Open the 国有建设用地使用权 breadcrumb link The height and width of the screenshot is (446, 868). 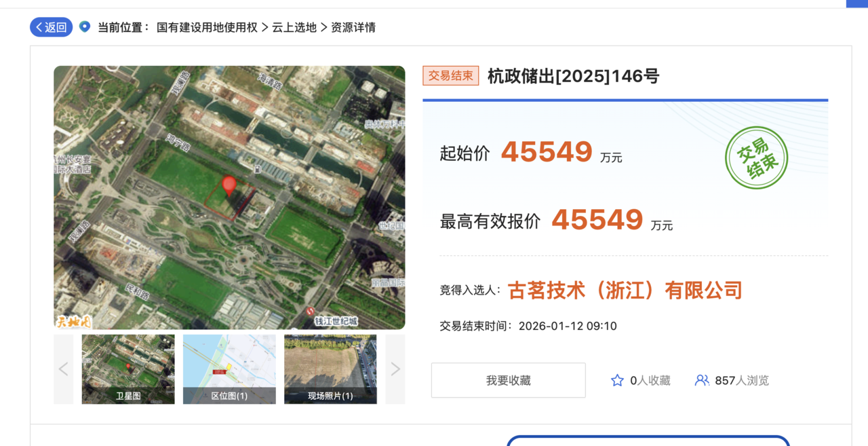click(207, 28)
